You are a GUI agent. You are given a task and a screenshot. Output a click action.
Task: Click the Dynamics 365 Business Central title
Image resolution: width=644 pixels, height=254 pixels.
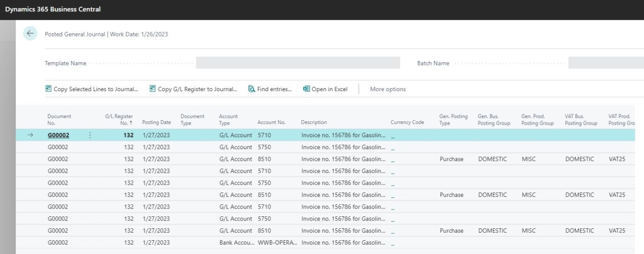(53, 9)
